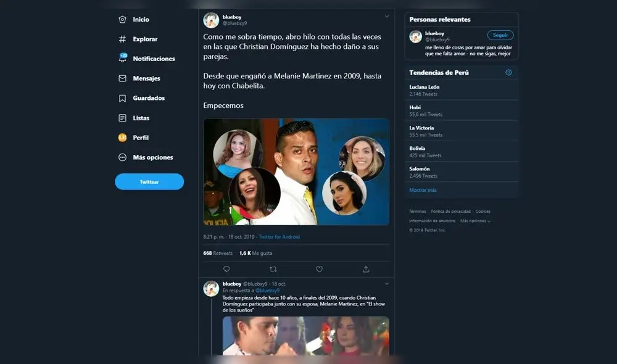This screenshot has width=617, height=364.
Task: Like the tweet with the heart icon
Action: pyautogui.click(x=319, y=269)
